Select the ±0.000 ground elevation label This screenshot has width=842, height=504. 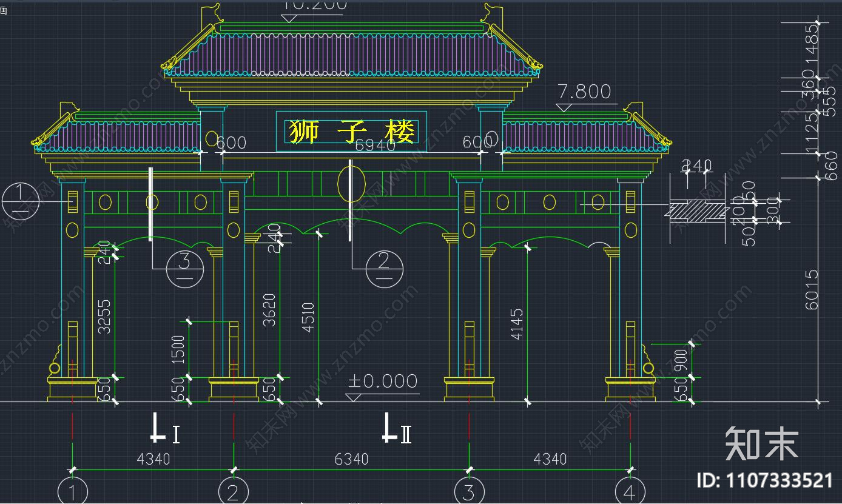[383, 381]
